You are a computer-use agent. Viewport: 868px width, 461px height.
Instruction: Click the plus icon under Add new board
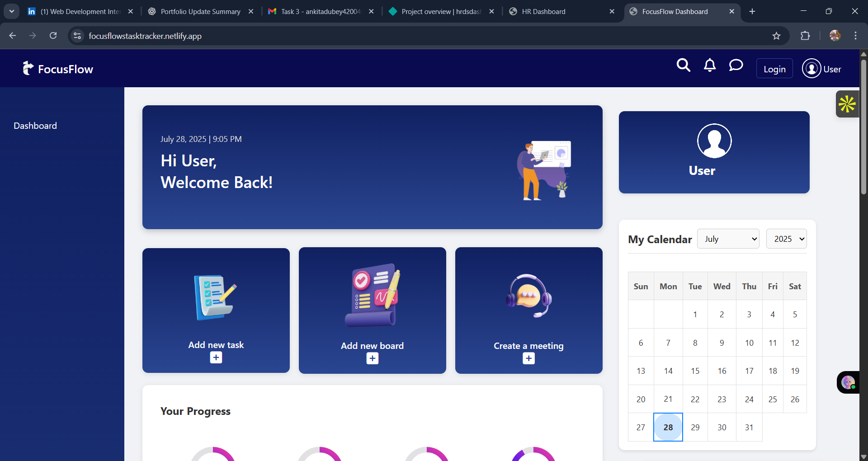pos(373,358)
